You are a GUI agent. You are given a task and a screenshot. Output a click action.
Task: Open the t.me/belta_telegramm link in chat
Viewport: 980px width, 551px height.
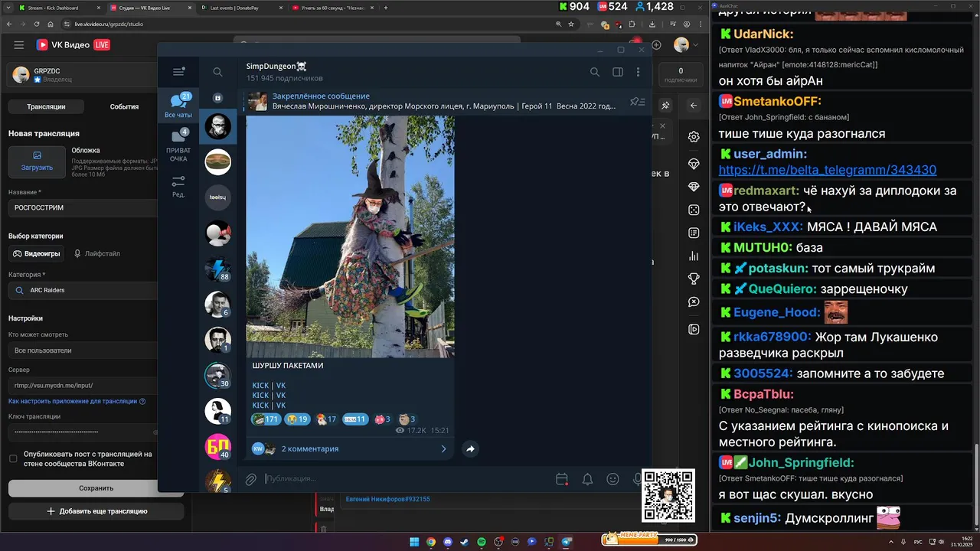pyautogui.click(x=827, y=170)
